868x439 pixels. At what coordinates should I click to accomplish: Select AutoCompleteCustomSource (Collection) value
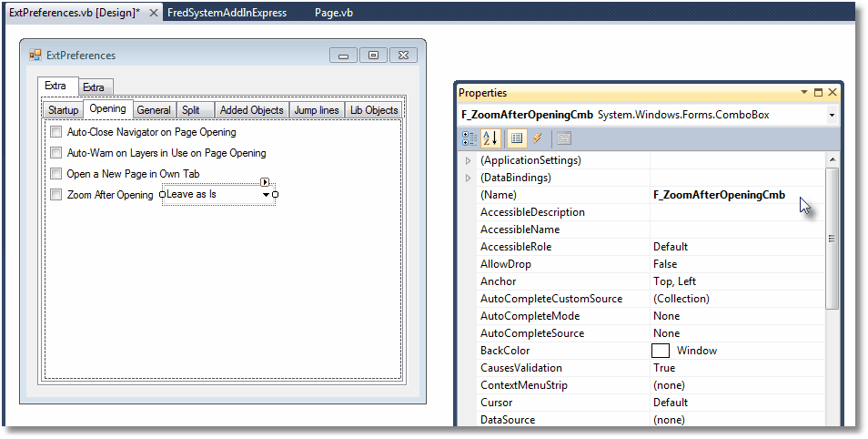(681, 299)
